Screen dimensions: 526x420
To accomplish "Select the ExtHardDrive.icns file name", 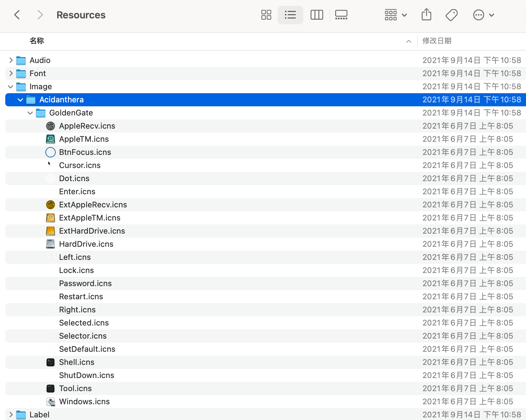I will pyautogui.click(x=92, y=231).
